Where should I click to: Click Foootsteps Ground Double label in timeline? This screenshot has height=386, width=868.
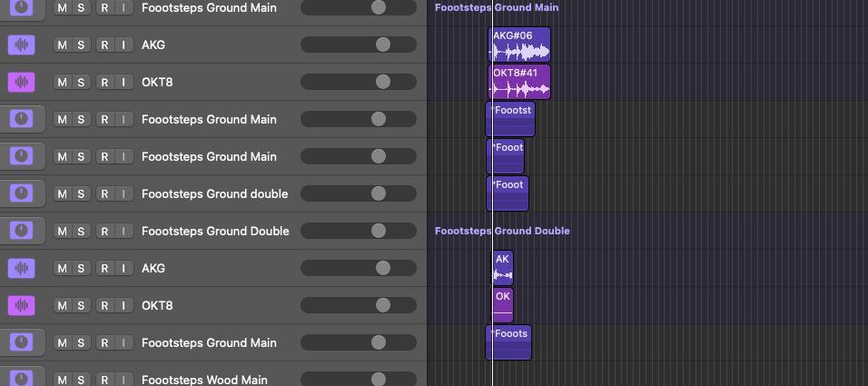(502, 231)
